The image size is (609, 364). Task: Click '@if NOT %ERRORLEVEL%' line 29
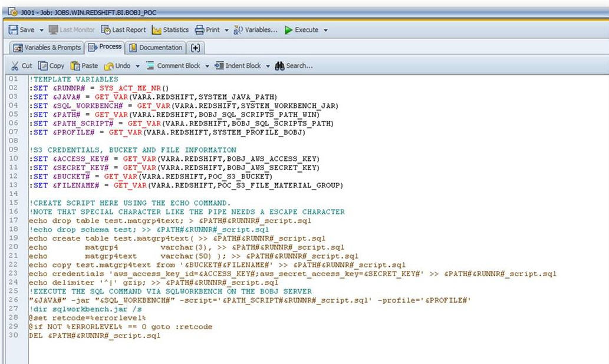pos(121,327)
